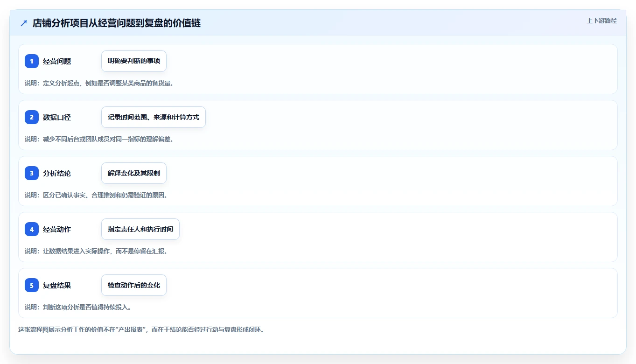Select the 明确要判断的事项 chip

point(134,61)
